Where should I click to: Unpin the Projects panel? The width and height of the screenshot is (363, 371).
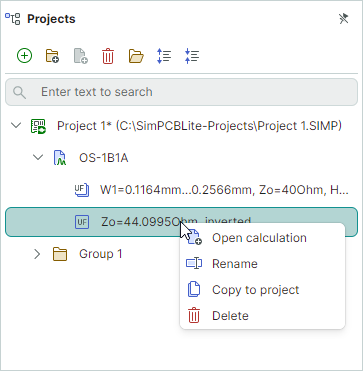click(x=344, y=19)
